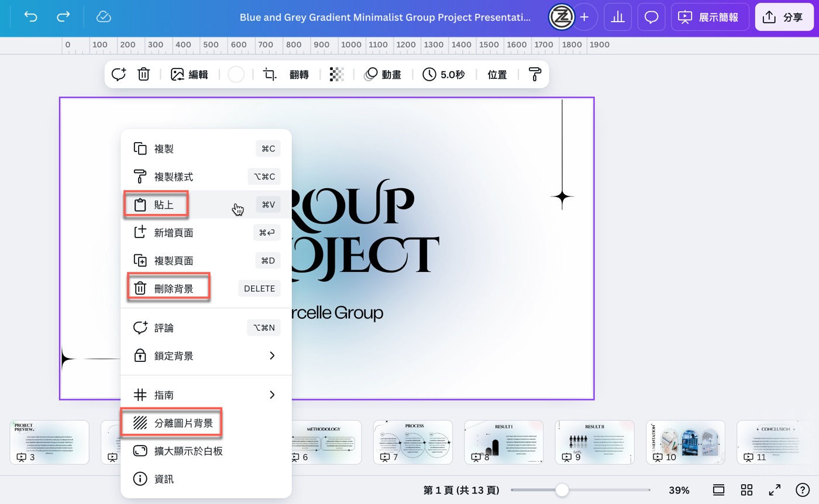Switch to grid view icon
The height and width of the screenshot is (504, 819).
pyautogui.click(x=746, y=490)
